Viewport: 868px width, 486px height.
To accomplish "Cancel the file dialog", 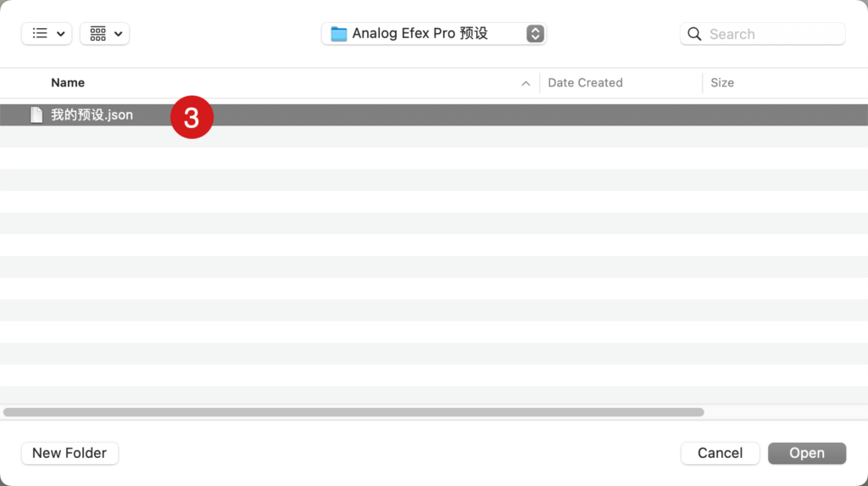I will (720, 453).
